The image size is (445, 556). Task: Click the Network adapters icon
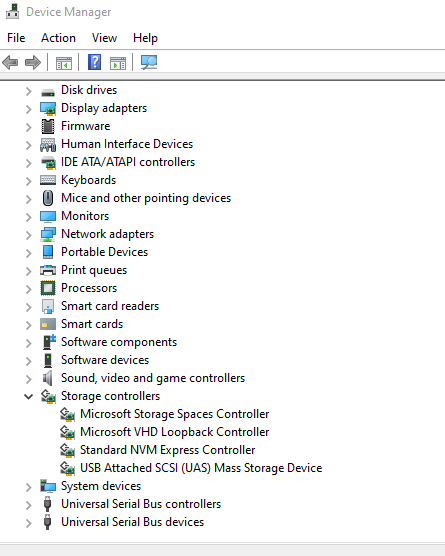coord(48,235)
